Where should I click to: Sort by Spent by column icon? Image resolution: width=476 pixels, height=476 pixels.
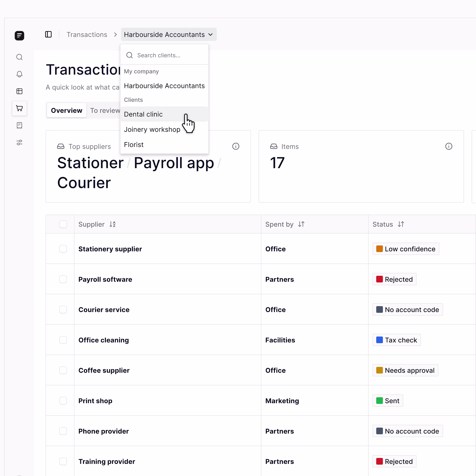(x=301, y=224)
